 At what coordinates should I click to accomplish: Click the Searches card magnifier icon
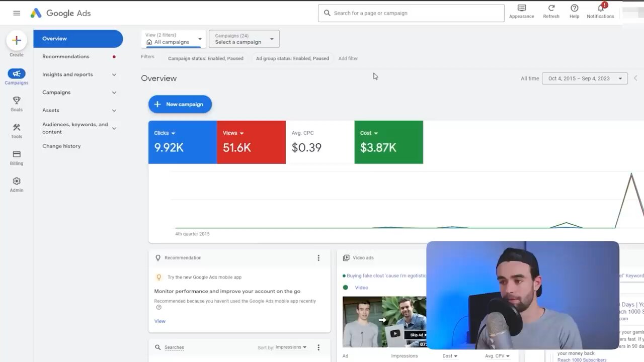[x=158, y=347]
